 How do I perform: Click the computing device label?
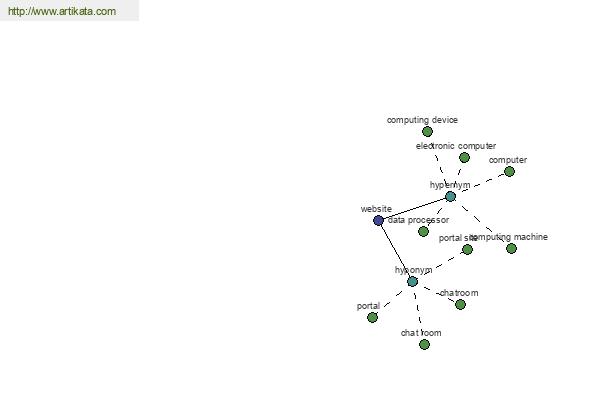pos(422,120)
